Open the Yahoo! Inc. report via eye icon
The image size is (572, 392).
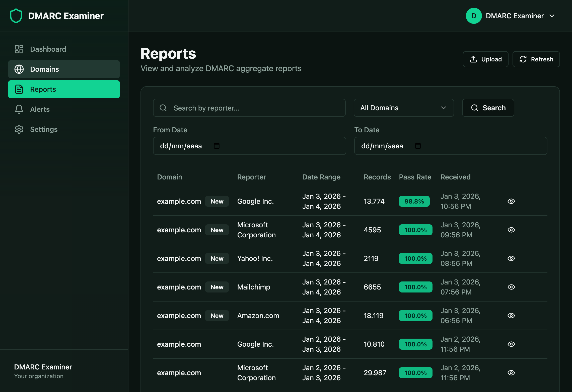[x=511, y=258]
